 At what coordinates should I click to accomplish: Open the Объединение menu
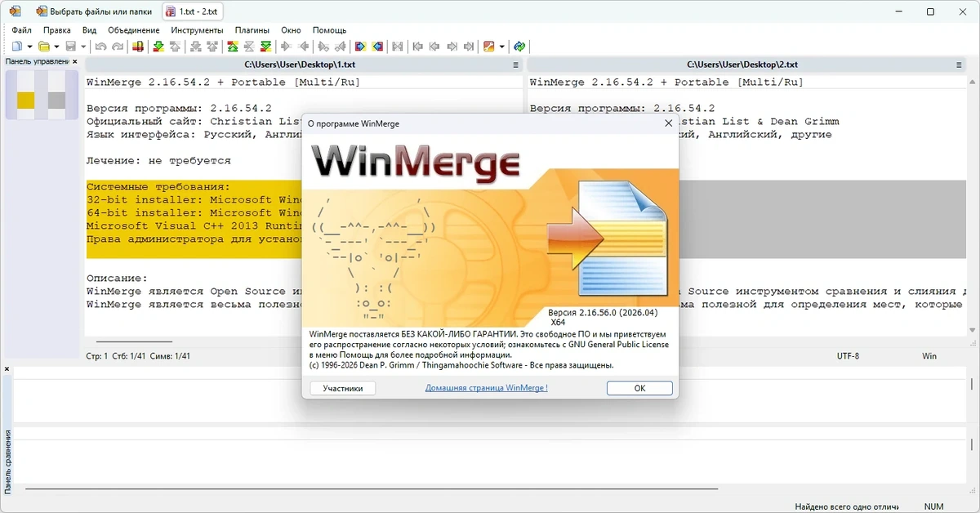point(133,30)
